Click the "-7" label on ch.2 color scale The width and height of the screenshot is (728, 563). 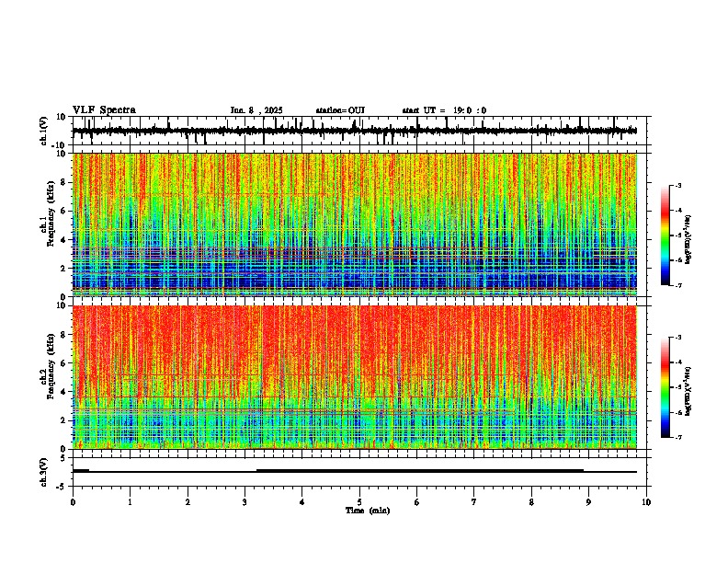(x=677, y=437)
